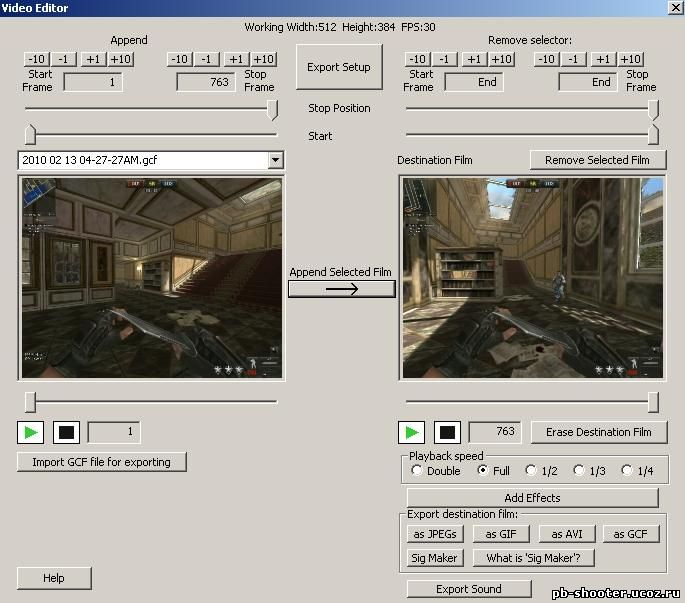Viewport: 685px width, 603px height.
Task: Decrease Remove selector stop frame by 1
Action: pyautogui.click(x=574, y=59)
